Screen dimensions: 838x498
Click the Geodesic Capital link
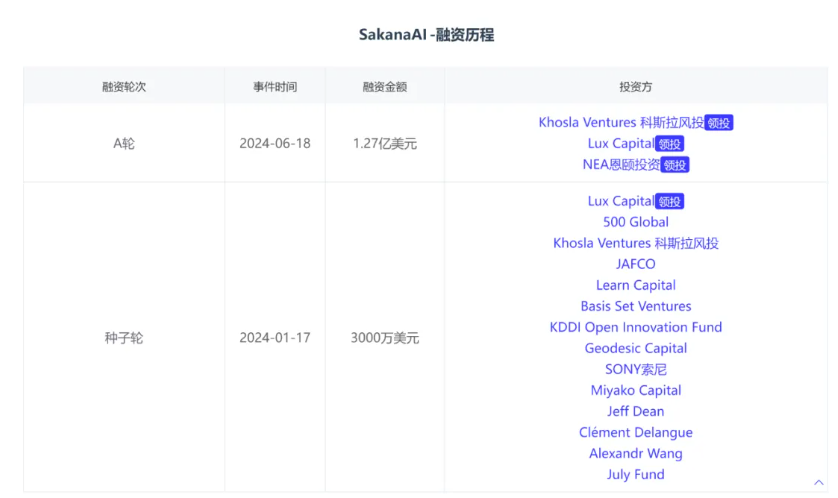pyautogui.click(x=636, y=348)
